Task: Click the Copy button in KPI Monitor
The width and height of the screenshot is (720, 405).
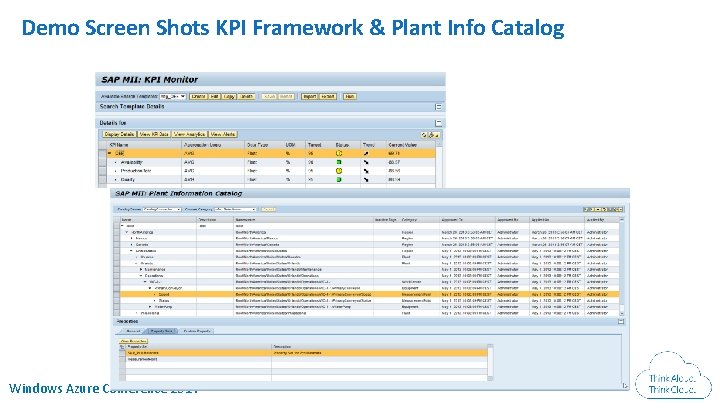Action: [x=229, y=96]
